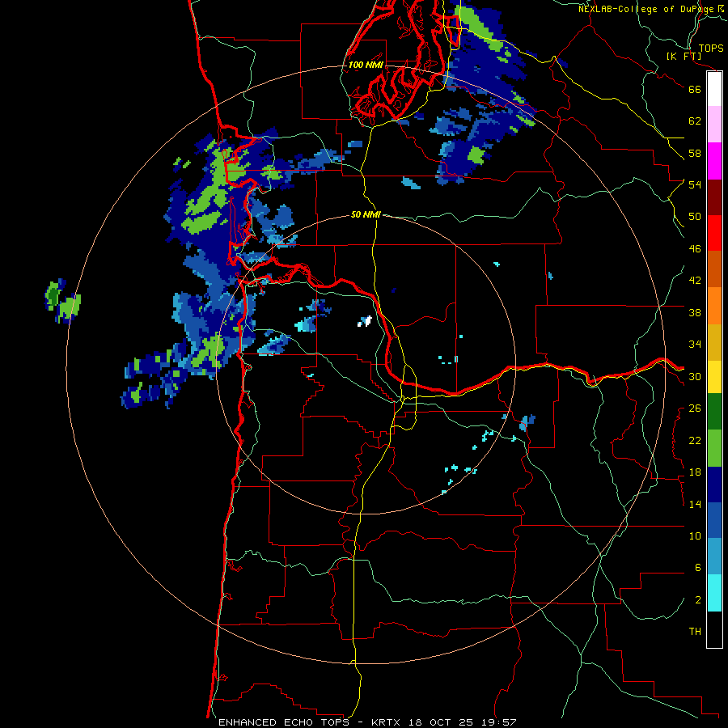The width and height of the screenshot is (728, 728).
Task: Click the light green legend swatch
Action: click(x=714, y=448)
